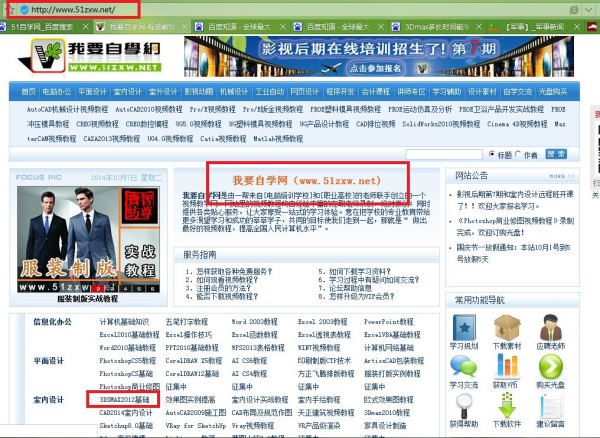
Task: Open the 建议留言 document icon
Action: coord(551,406)
